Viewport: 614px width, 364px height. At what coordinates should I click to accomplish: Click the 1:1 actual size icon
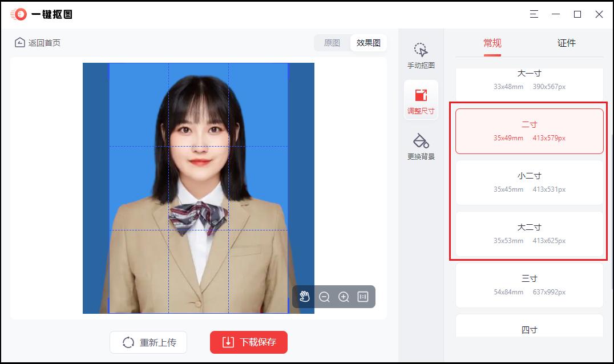(363, 297)
